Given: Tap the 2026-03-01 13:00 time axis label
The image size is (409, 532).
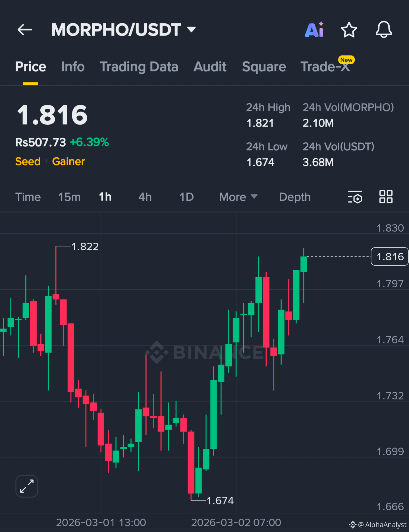Looking at the screenshot, I should point(101,523).
